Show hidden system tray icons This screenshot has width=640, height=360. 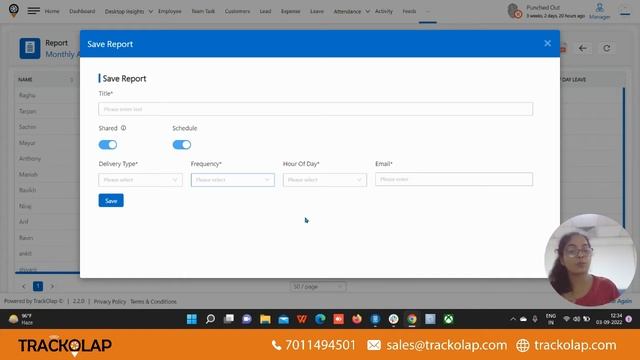click(x=513, y=319)
